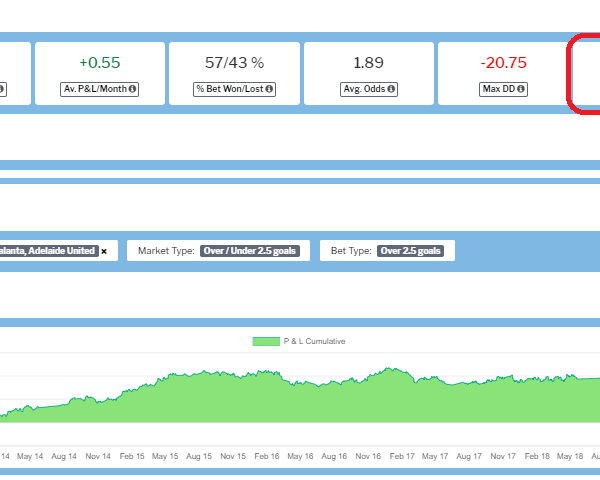Click the May 18 axis label
This screenshot has width=600, height=480.
click(x=570, y=456)
